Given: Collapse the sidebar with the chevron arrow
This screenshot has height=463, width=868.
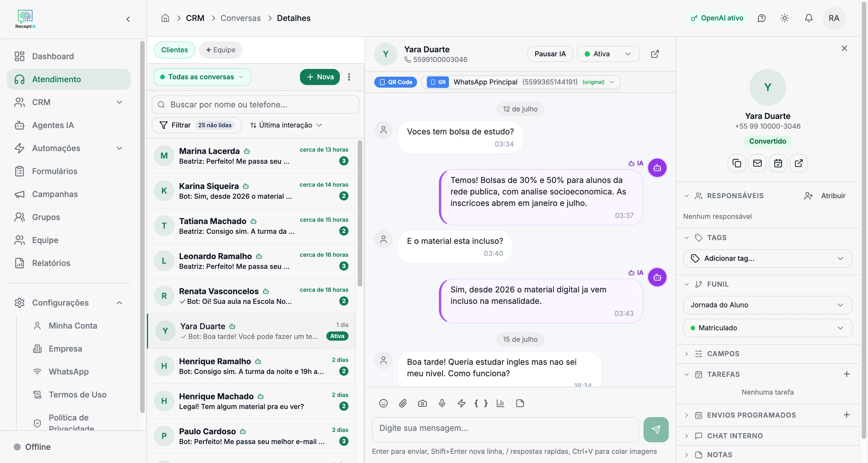Looking at the screenshot, I should pyautogui.click(x=128, y=19).
